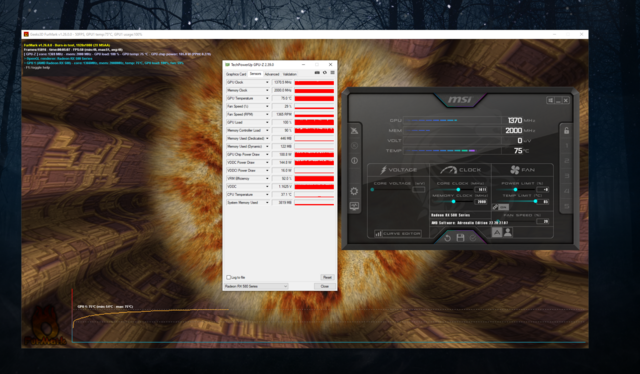Select Afterburner profile slot 3
The height and width of the screenshot is (374, 640).
pyautogui.click(x=567, y=176)
